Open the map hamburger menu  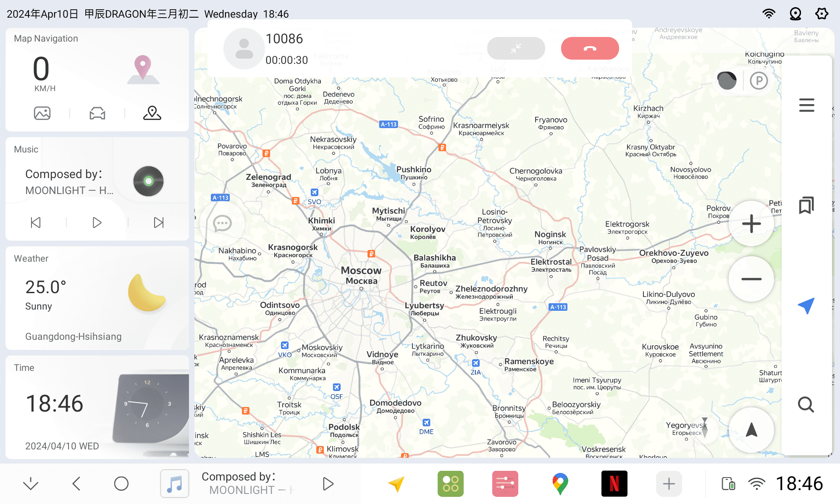click(x=806, y=105)
